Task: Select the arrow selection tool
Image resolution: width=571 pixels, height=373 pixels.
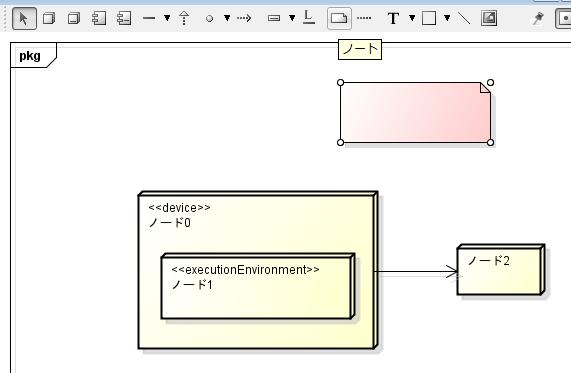Action: pyautogui.click(x=24, y=18)
